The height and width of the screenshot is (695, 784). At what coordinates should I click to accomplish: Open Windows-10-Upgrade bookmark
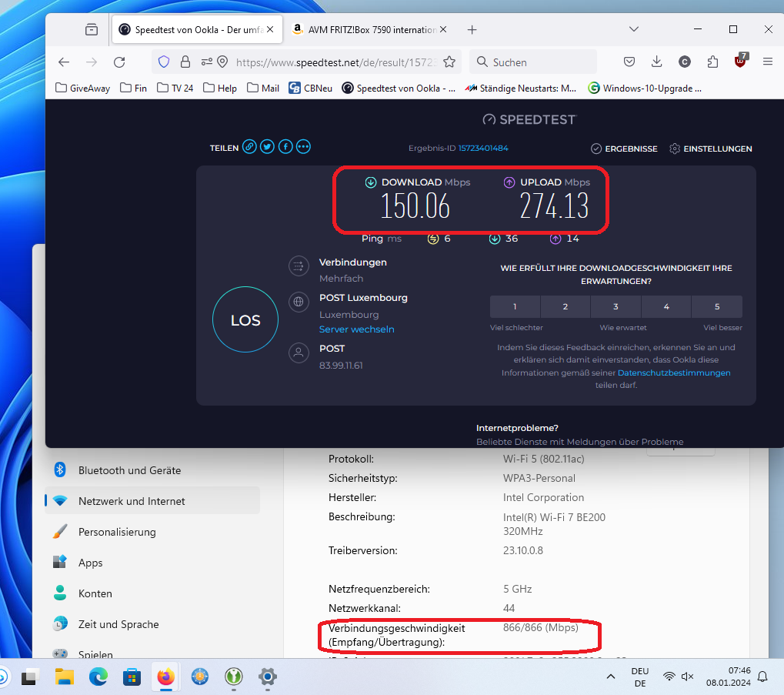pos(645,88)
